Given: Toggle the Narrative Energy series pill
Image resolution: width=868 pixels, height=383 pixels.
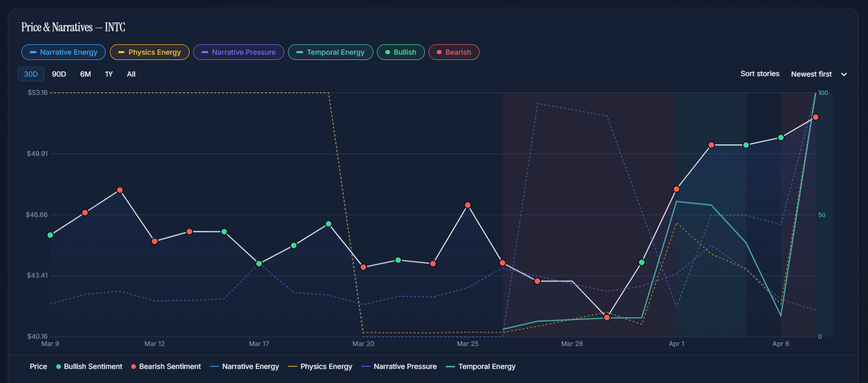Looking at the screenshot, I should (64, 52).
